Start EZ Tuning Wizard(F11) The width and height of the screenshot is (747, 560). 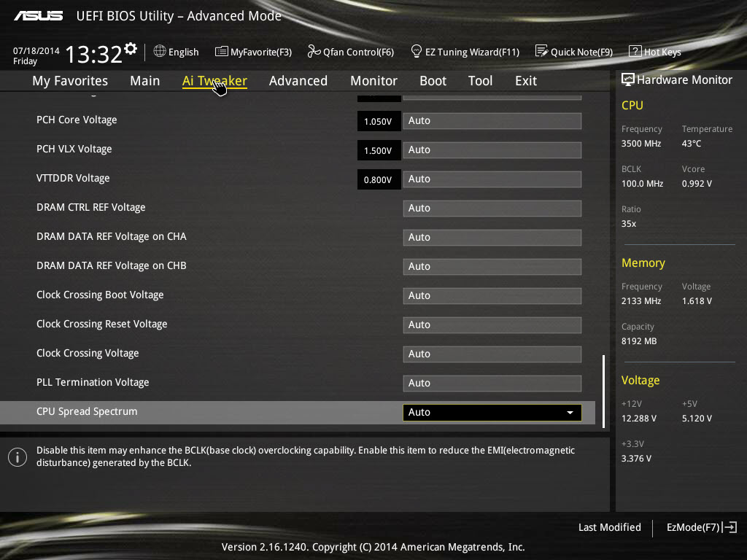click(x=472, y=52)
